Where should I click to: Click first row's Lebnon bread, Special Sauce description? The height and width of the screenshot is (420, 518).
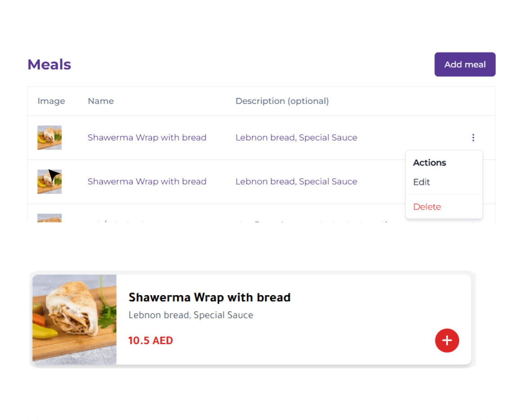[297, 137]
